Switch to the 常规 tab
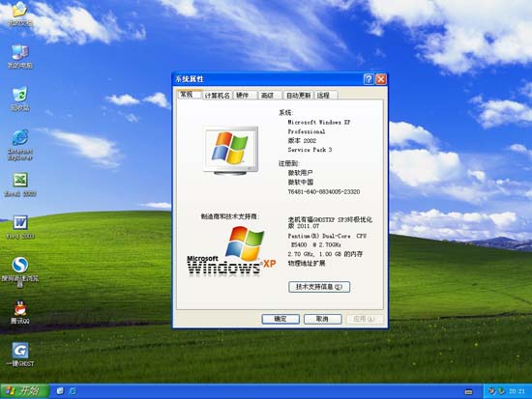This screenshot has height=399, width=532. click(x=189, y=95)
